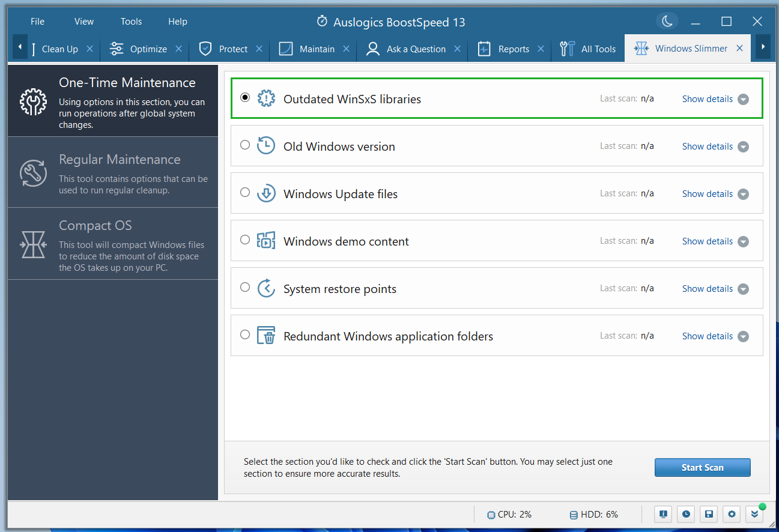Screen dimensions: 779x532
Task: Click the Start Scan button
Action: [703, 467]
